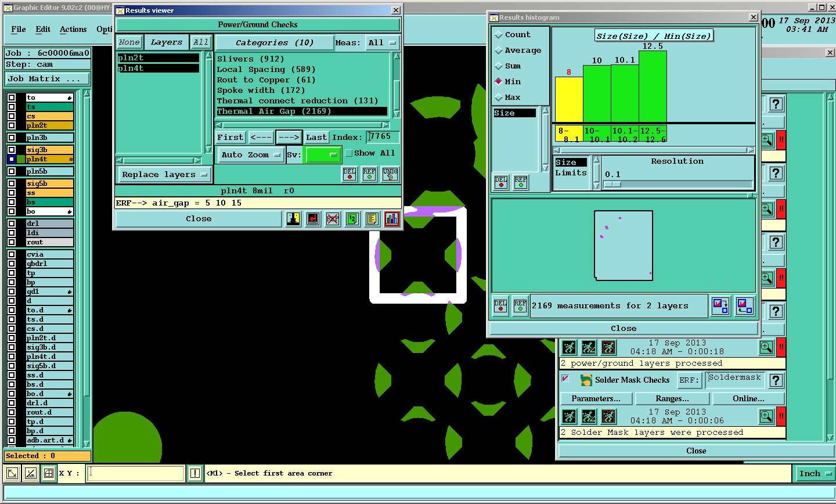
Task: Click the green 12 icon in Results viewer
Action: (x=352, y=219)
